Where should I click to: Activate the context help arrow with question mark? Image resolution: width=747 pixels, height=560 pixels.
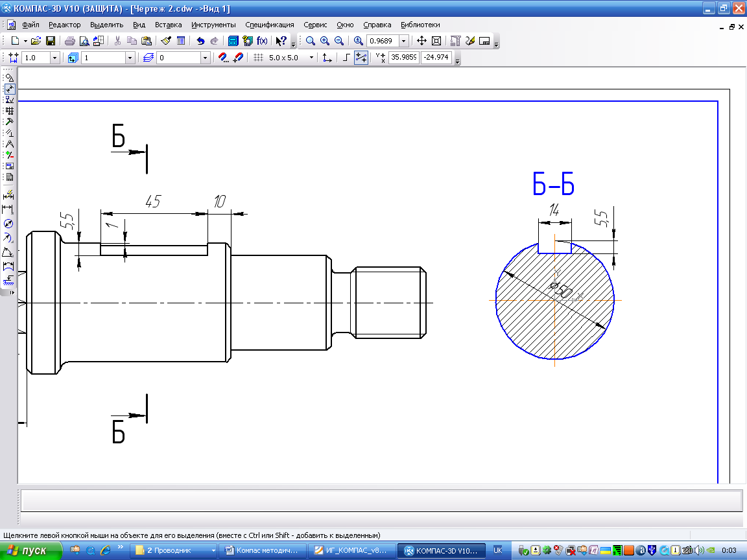(281, 41)
